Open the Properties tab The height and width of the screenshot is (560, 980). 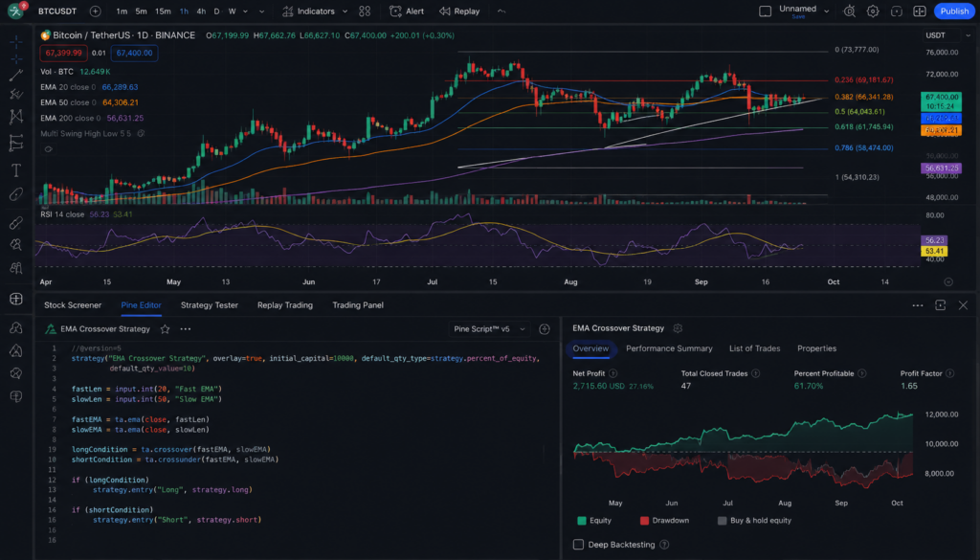[817, 348]
